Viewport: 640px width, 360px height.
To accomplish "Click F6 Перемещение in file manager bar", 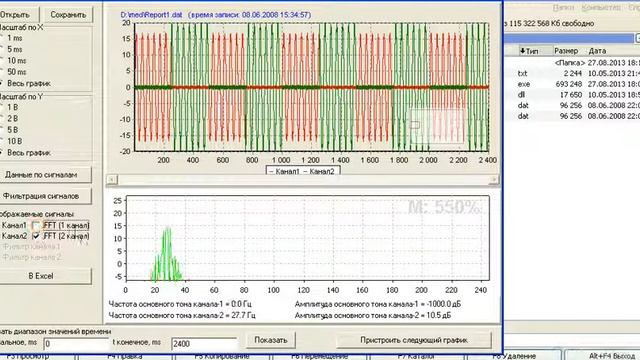I will tap(319, 356).
